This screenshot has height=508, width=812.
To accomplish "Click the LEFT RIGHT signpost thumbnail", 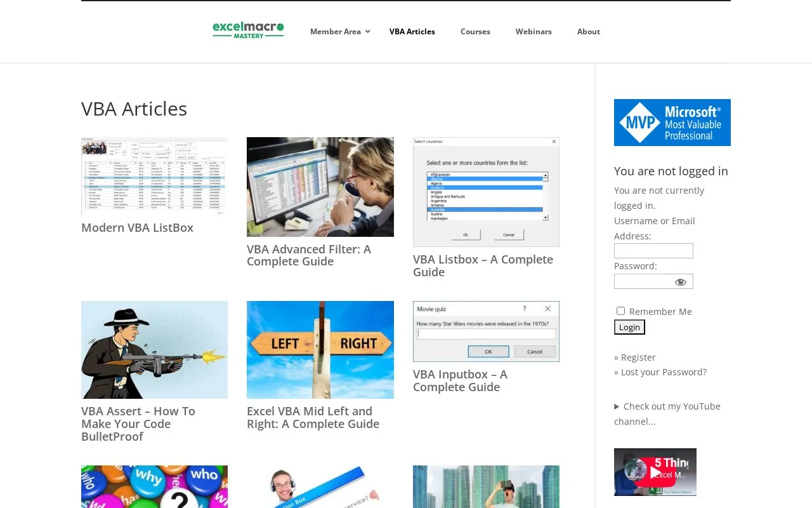I will [x=320, y=350].
